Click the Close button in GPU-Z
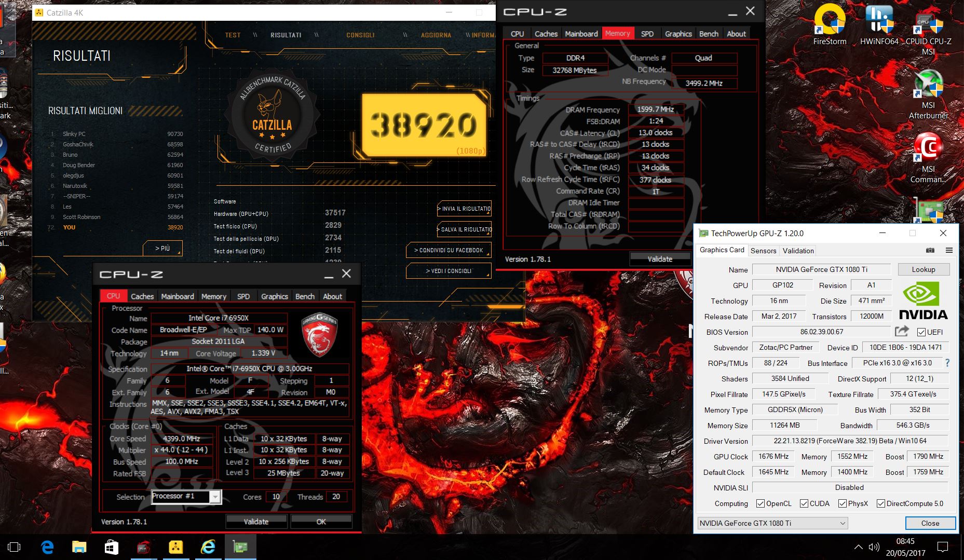This screenshot has height=560, width=964. pyautogui.click(x=930, y=523)
